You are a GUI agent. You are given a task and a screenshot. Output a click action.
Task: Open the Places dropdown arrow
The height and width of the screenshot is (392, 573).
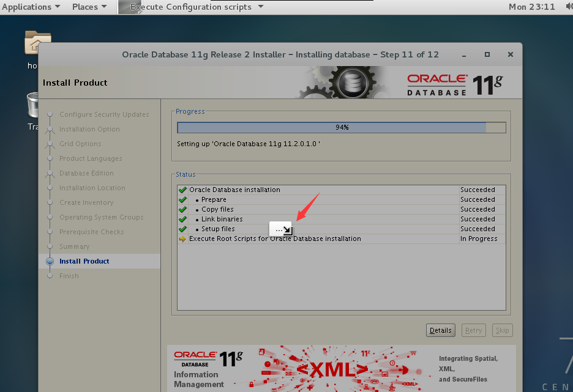coord(105,7)
